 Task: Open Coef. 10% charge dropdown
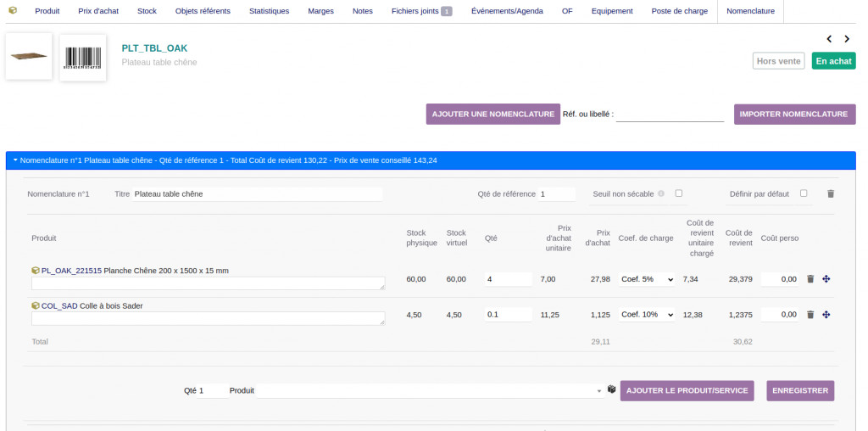647,315
